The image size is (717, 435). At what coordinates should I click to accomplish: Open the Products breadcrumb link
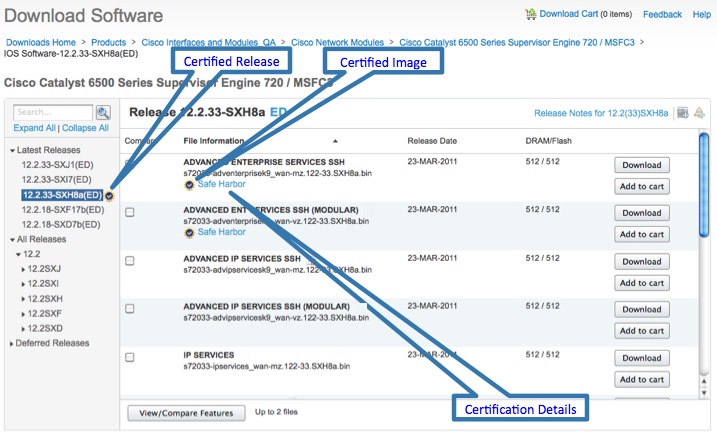(x=108, y=43)
